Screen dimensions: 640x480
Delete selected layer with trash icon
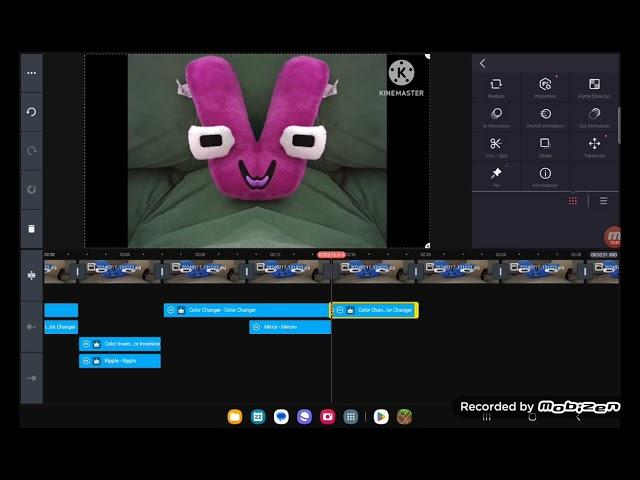point(31,229)
